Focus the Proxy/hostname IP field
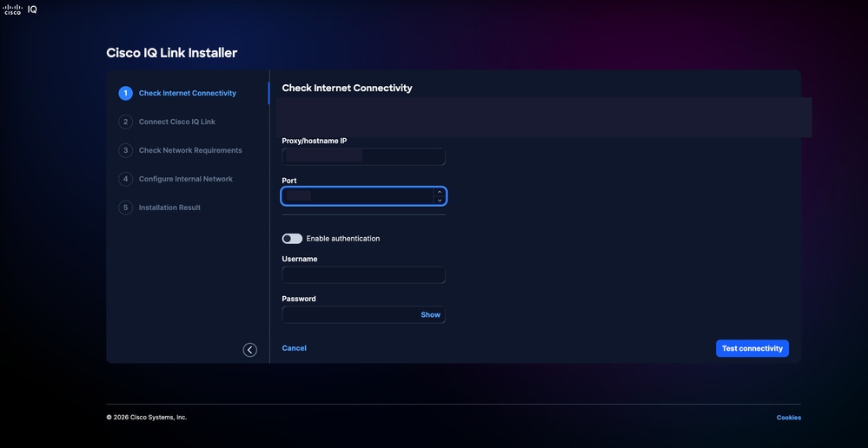Screen dimensions: 868x448 tap(364, 156)
